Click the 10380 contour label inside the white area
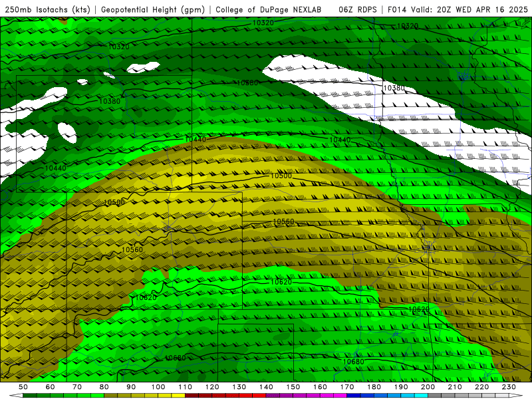532x399 pixels. click(x=394, y=88)
